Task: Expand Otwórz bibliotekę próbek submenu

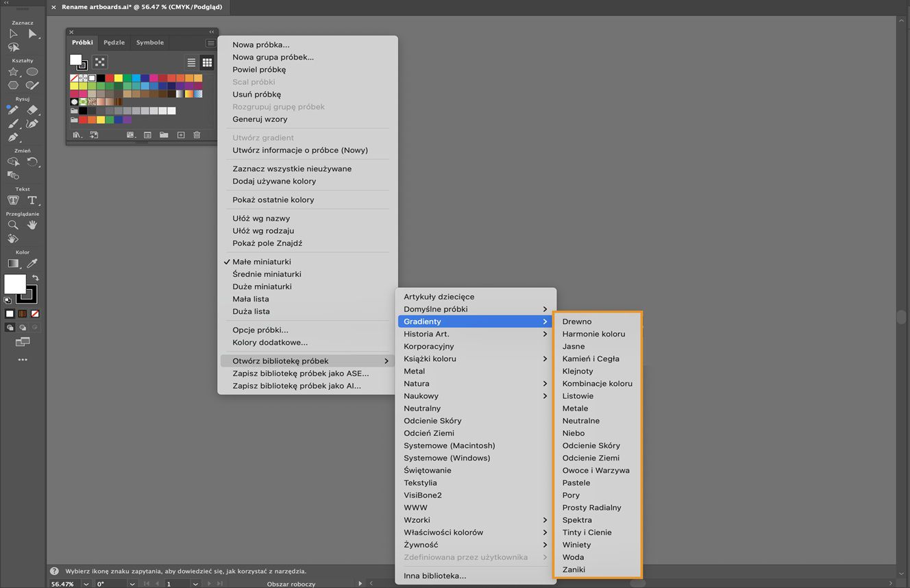Action: [x=308, y=361]
